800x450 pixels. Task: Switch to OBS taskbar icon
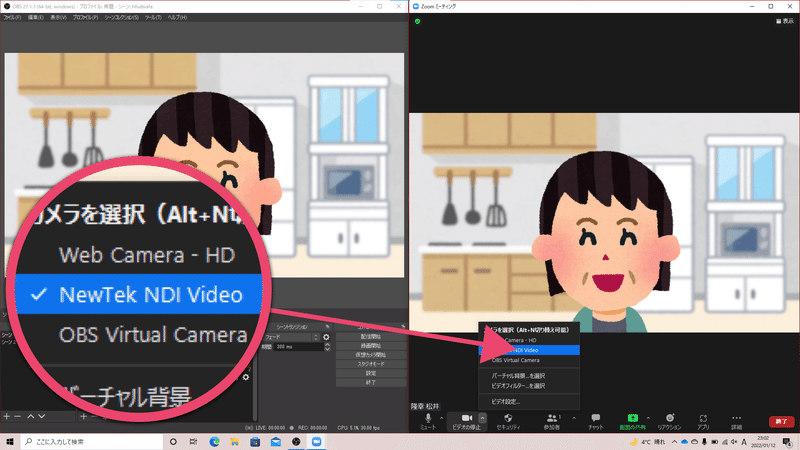(296, 442)
